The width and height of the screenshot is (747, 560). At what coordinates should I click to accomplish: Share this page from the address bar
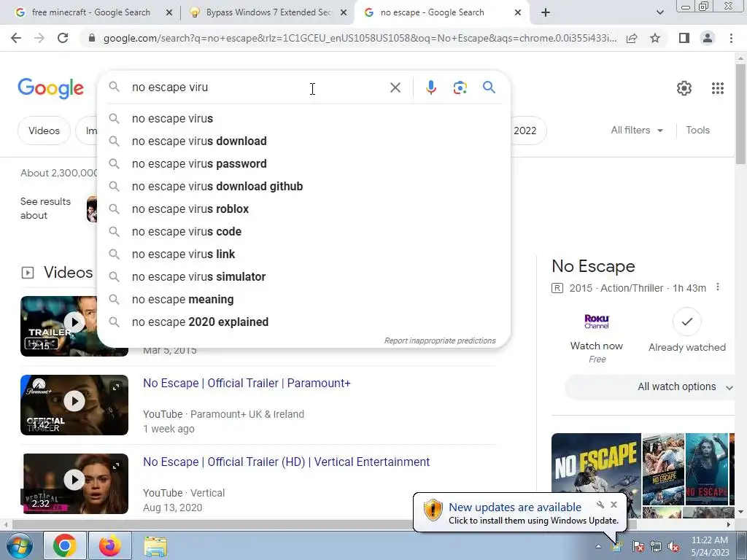pos(632,38)
